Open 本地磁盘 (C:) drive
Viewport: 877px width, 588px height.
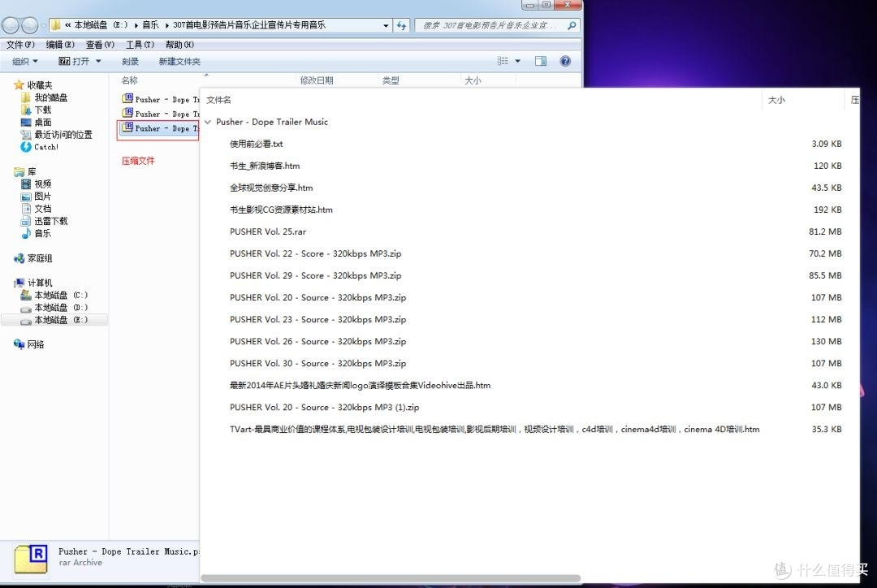(x=54, y=295)
